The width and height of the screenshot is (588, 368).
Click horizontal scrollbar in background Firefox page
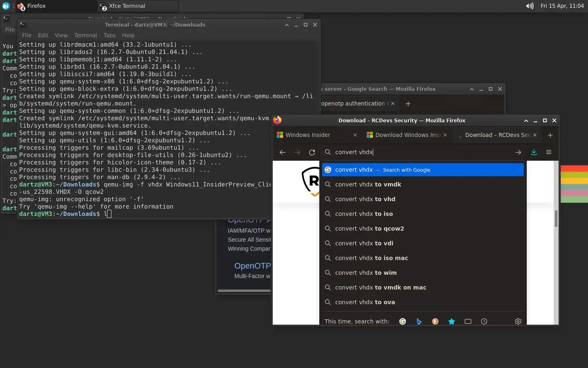(244, 291)
